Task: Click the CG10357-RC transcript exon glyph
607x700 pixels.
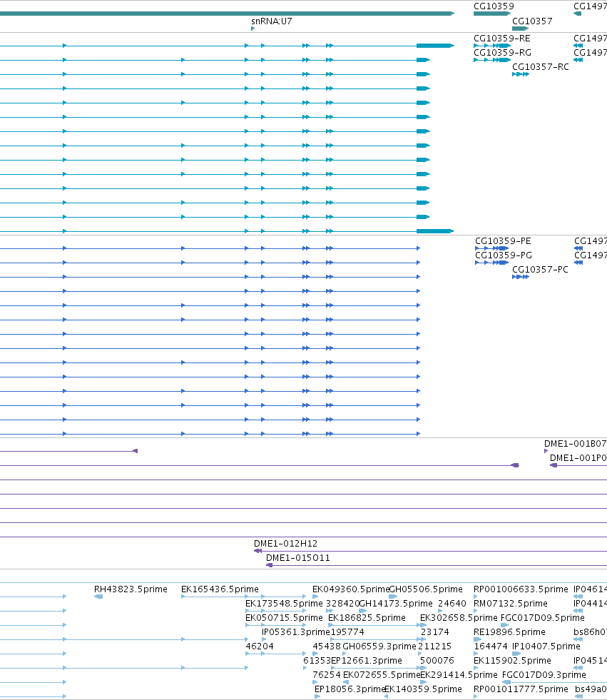Action: click(x=521, y=74)
